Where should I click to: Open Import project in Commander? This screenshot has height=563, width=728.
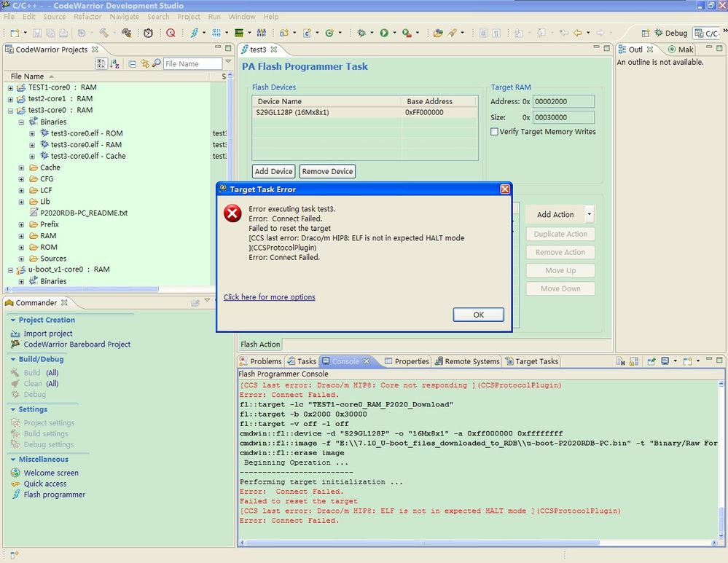click(48, 334)
